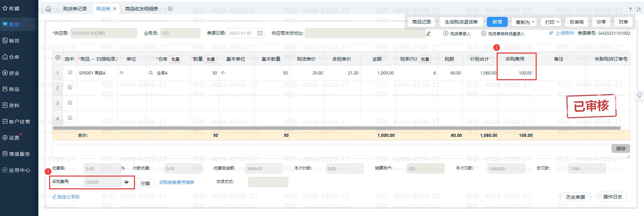This screenshot has height=216, width=644.
Task: Click the folder icon next to 采购费用
Action: coord(127,182)
